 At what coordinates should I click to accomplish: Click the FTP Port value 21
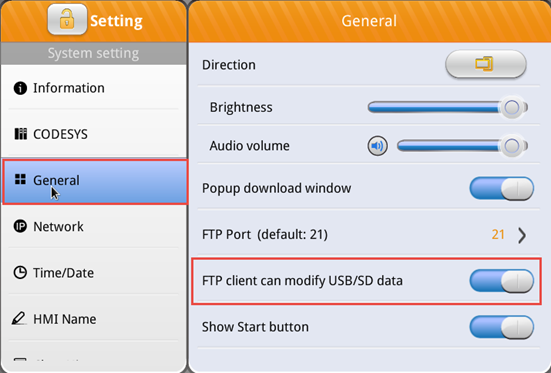point(498,234)
